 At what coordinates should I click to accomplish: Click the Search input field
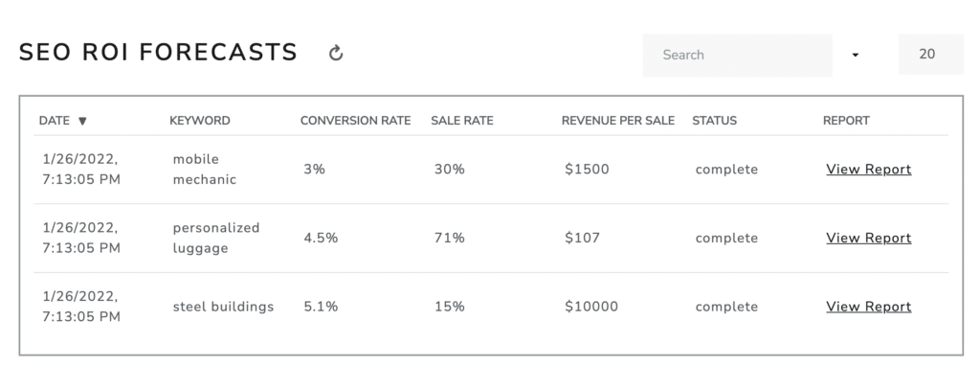coord(737,56)
